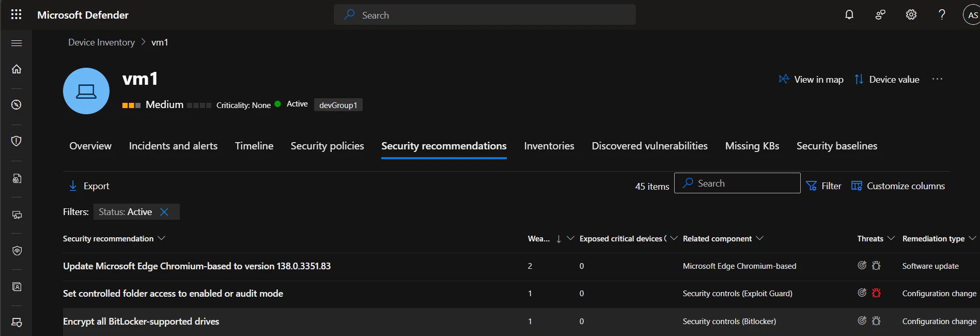Click the vm1 device avatar icon
Image resolution: width=980 pixels, height=336 pixels.
[86, 91]
